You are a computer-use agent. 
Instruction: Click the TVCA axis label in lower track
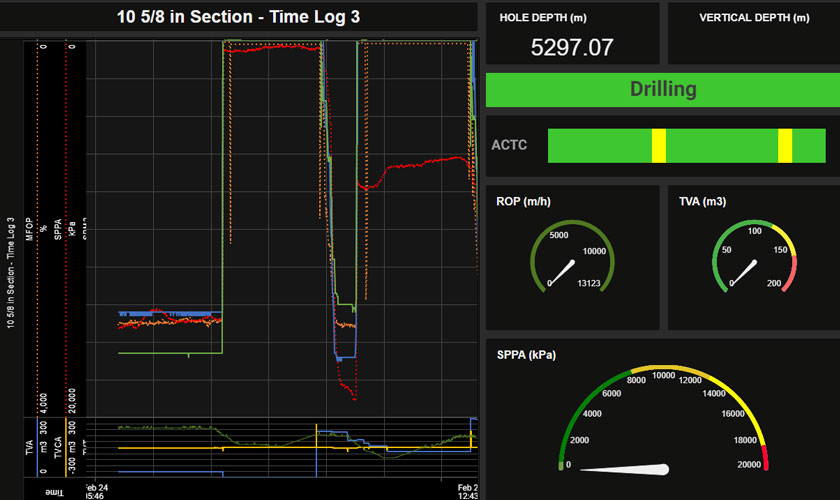pos(58,447)
